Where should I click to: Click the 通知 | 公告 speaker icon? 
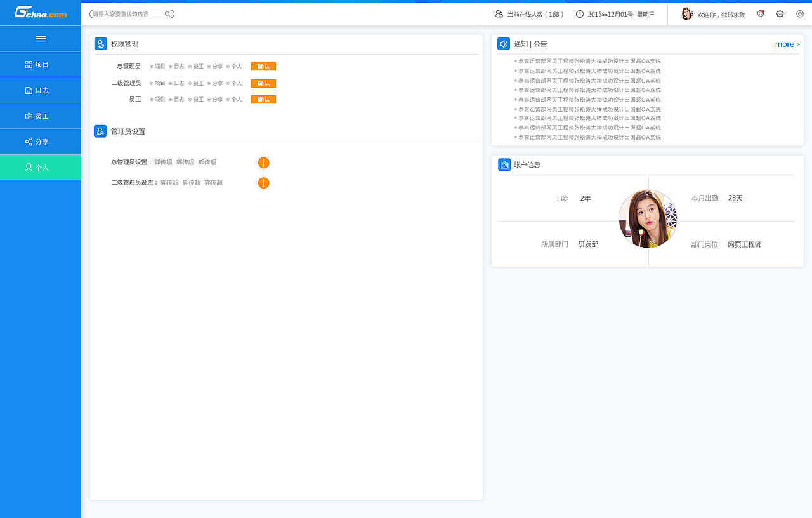[504, 44]
